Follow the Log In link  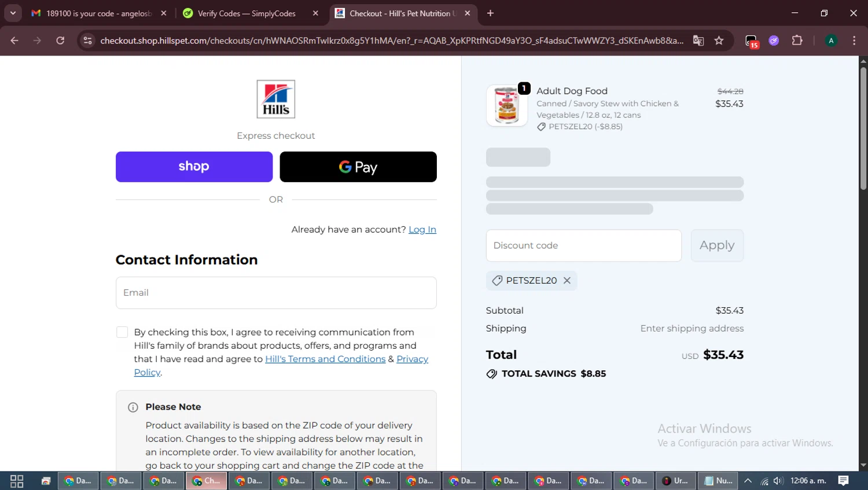(x=422, y=230)
